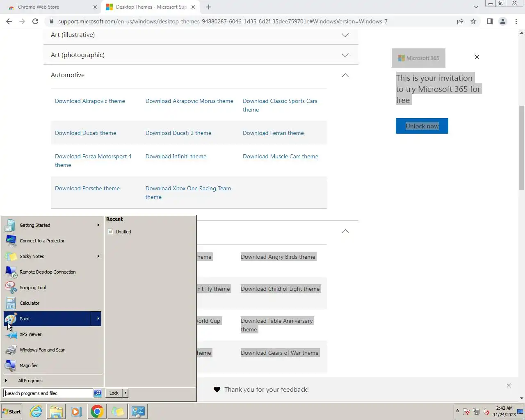The width and height of the screenshot is (525, 420).
Task: Show hidden system tray icons
Action: point(457,411)
